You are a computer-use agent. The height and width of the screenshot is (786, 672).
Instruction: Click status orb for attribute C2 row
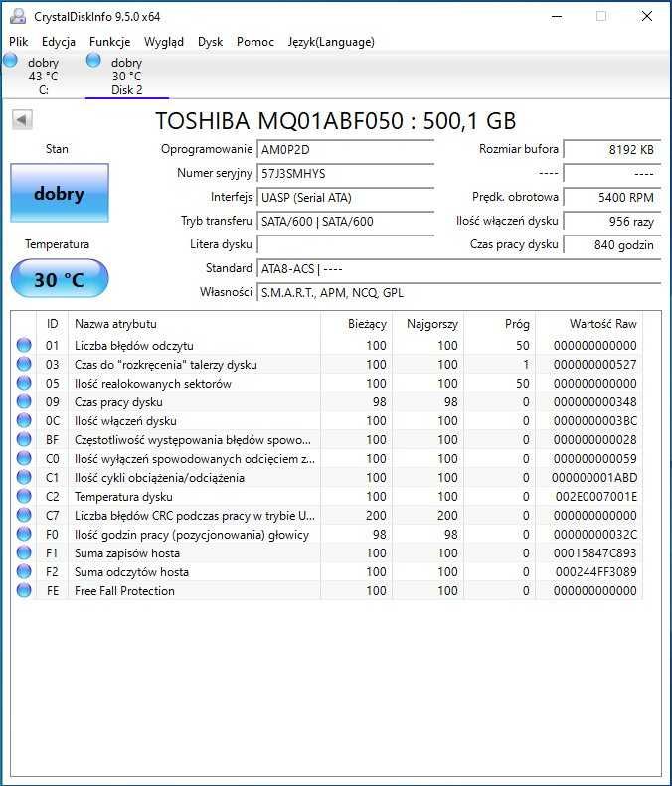24,496
